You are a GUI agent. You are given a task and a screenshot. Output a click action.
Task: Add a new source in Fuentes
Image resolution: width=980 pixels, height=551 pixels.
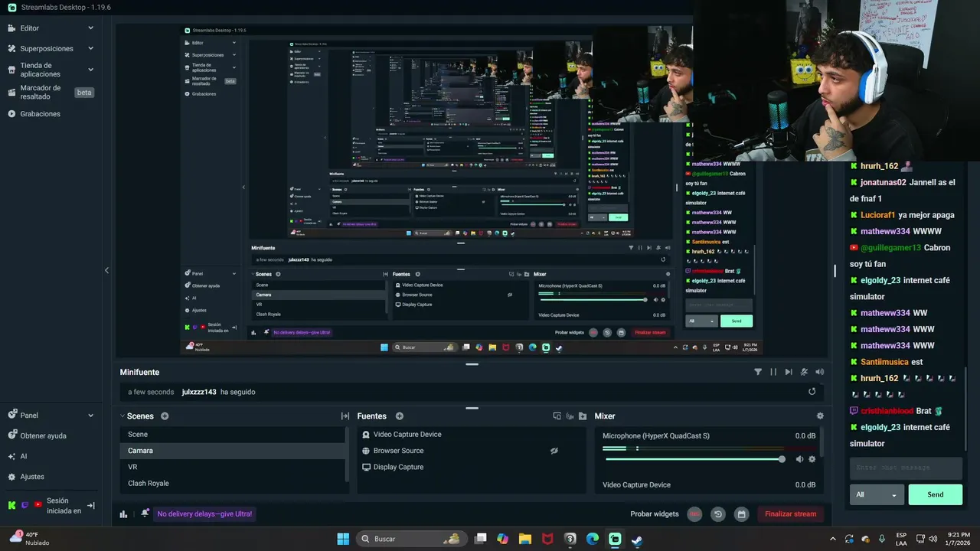[400, 416]
